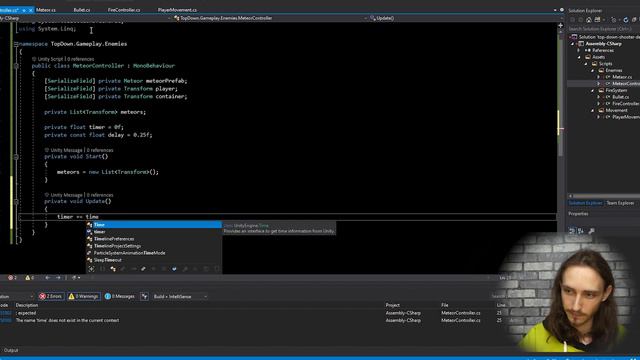Select Meteor.cs in Solution Explorer
Screen dimensions: 640x360
[622, 77]
